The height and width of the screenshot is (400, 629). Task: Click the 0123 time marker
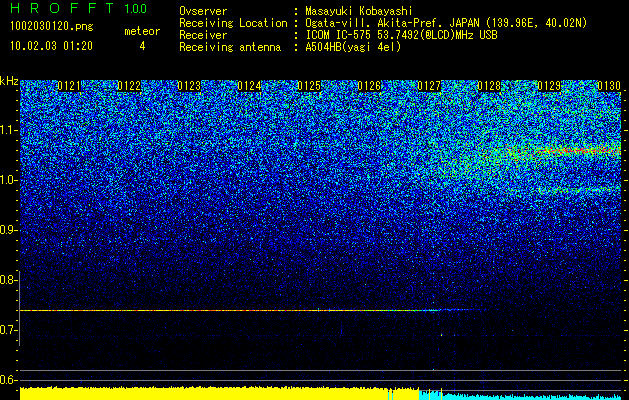click(189, 86)
